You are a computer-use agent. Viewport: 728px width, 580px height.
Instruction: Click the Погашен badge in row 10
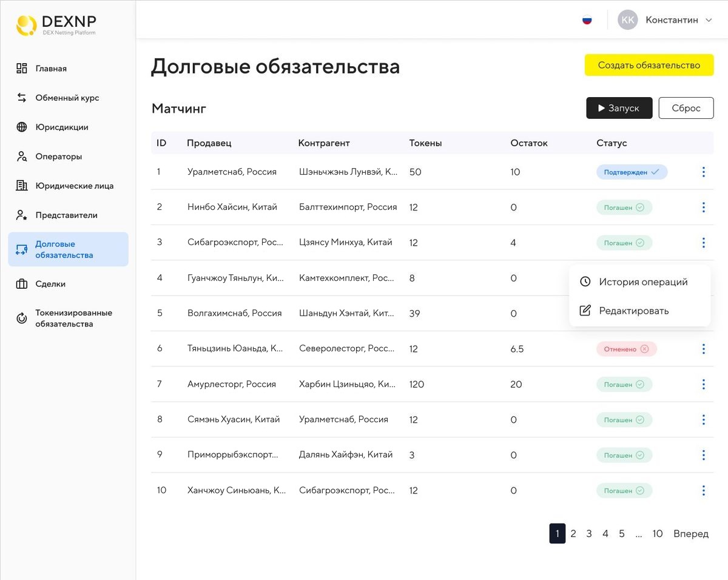[624, 490]
